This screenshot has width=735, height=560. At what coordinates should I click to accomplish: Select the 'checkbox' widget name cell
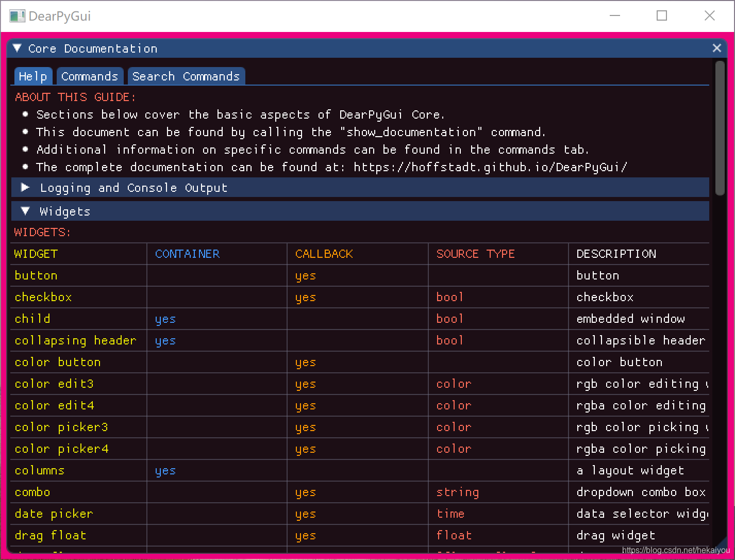click(43, 297)
